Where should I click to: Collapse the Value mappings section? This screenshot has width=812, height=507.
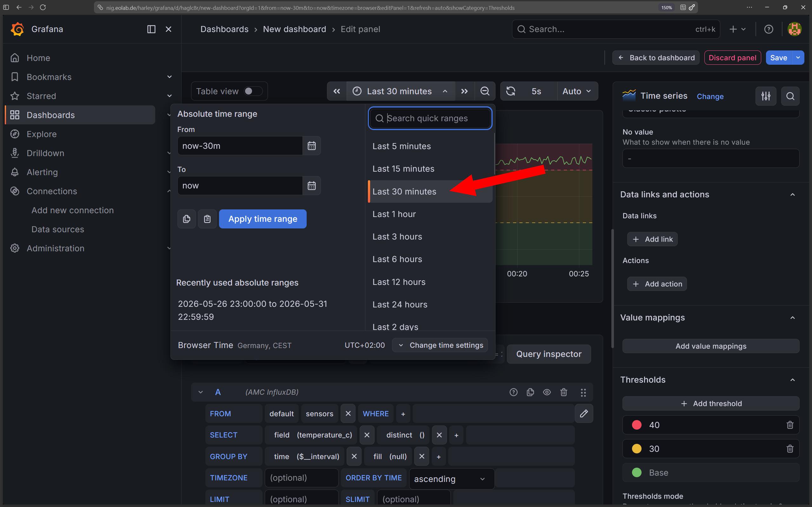click(x=793, y=318)
